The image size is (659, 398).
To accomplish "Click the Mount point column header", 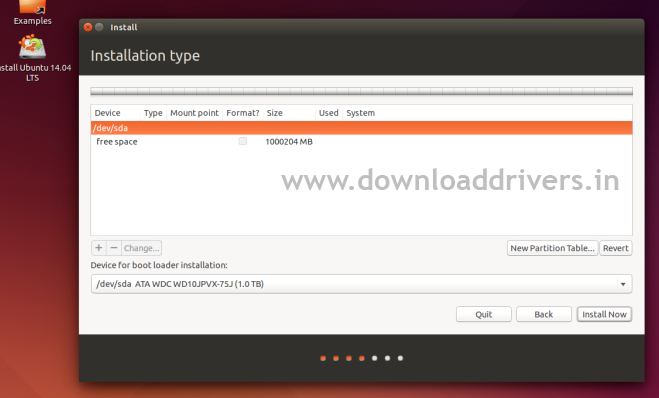I will pos(194,113).
